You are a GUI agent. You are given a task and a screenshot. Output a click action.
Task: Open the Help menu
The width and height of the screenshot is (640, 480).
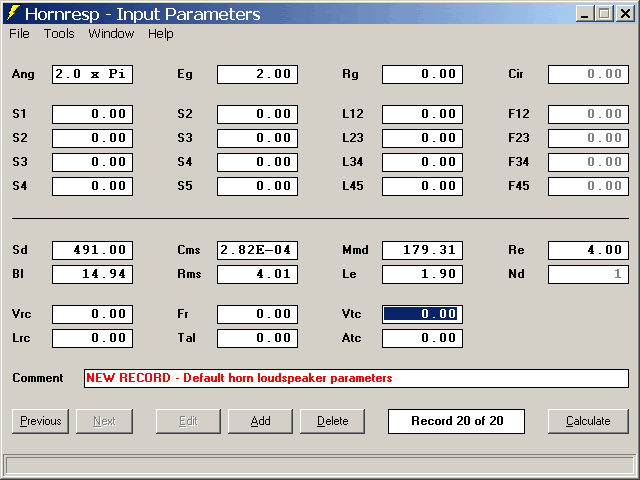(x=161, y=34)
